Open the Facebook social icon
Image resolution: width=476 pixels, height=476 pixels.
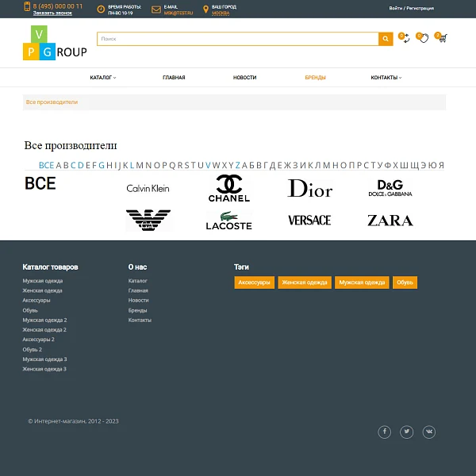pos(384,432)
